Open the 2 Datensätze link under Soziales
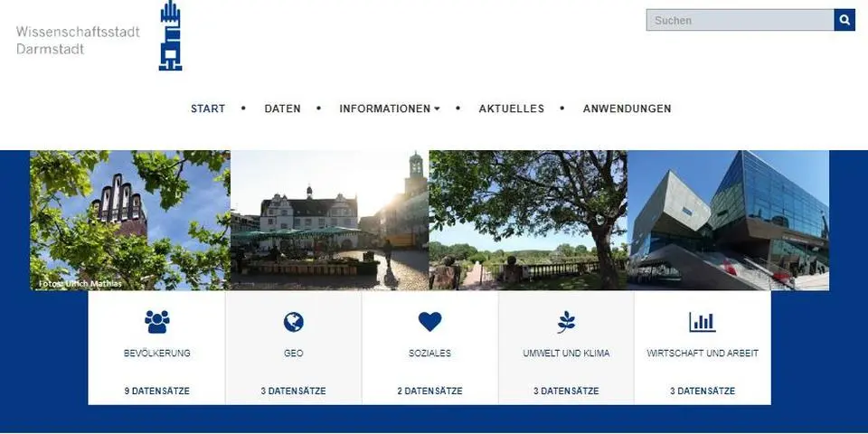868x434 pixels. 429,391
